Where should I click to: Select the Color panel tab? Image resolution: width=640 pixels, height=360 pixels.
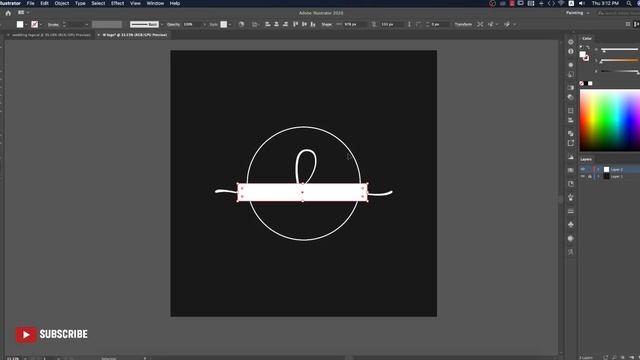[587, 38]
